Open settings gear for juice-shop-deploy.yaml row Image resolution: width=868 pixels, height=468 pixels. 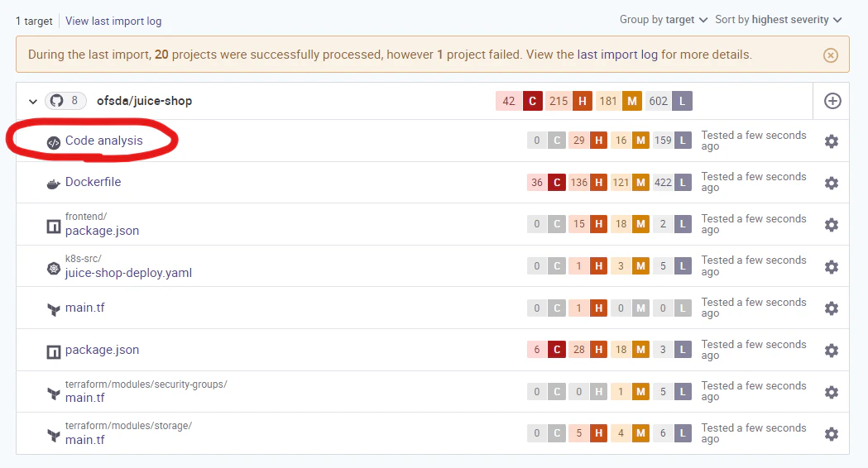tap(831, 266)
